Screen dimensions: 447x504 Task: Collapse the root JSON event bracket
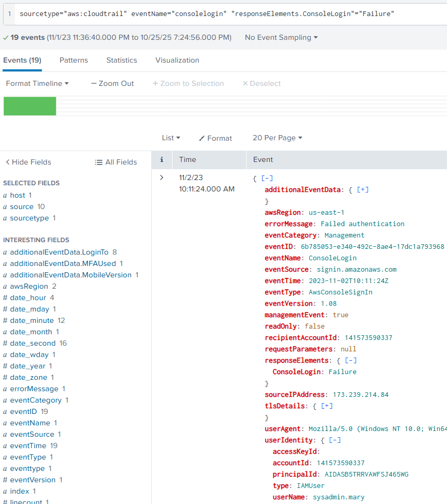267,178
